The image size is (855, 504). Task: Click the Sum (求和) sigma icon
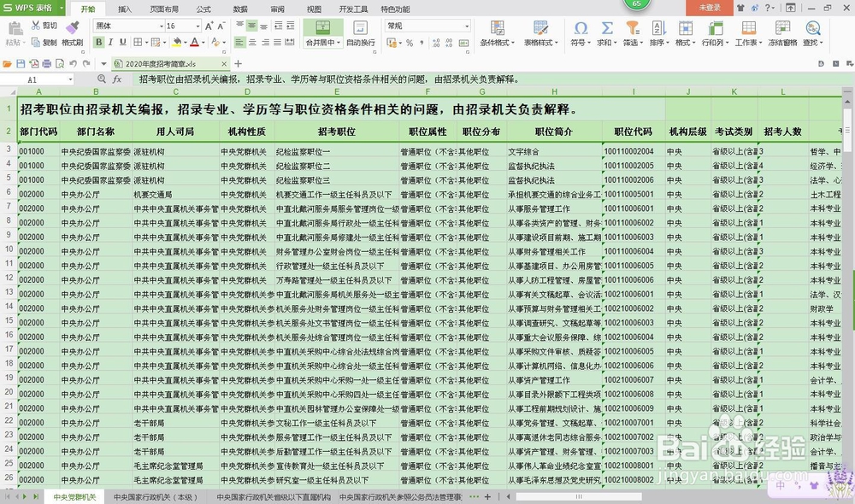(x=606, y=28)
